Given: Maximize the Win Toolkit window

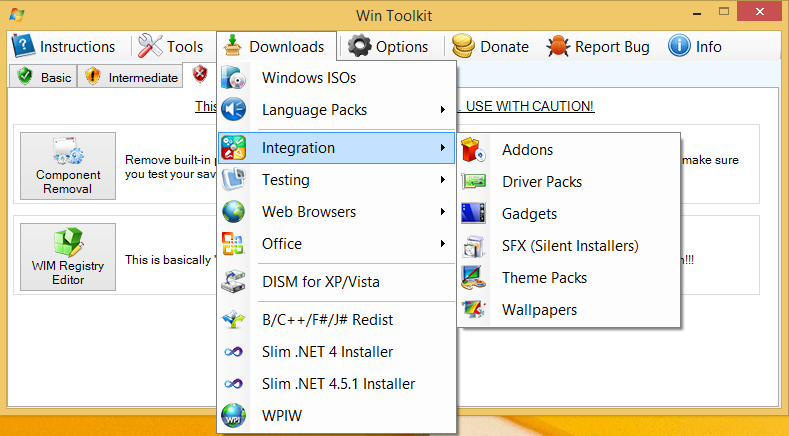Looking at the screenshot, I should click(x=724, y=11).
